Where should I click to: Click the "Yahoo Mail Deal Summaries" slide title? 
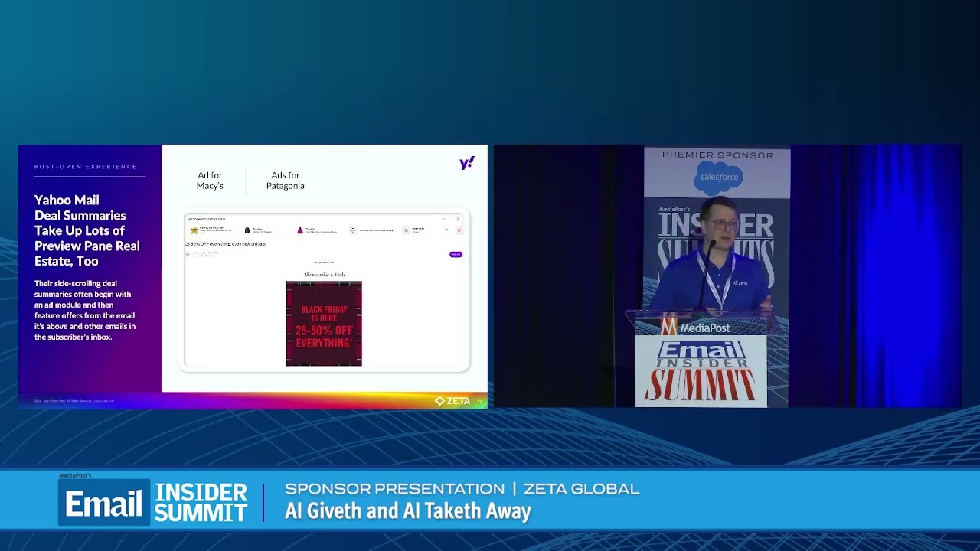pos(87,230)
